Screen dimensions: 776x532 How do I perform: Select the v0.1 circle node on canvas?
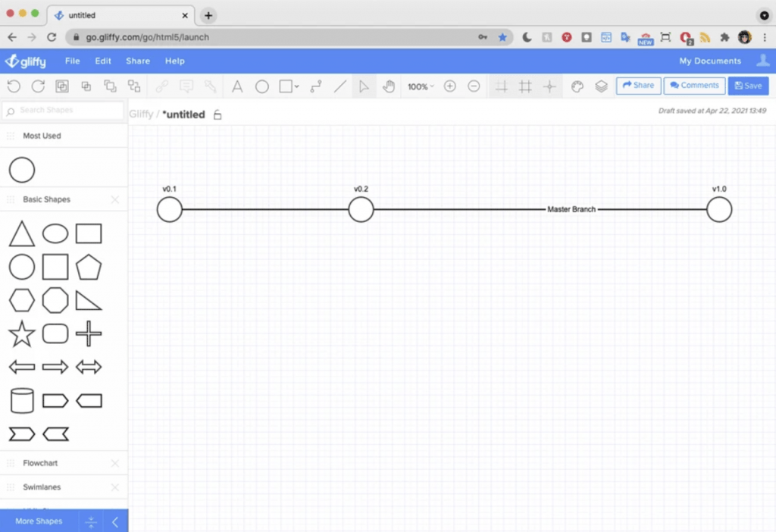click(x=169, y=209)
